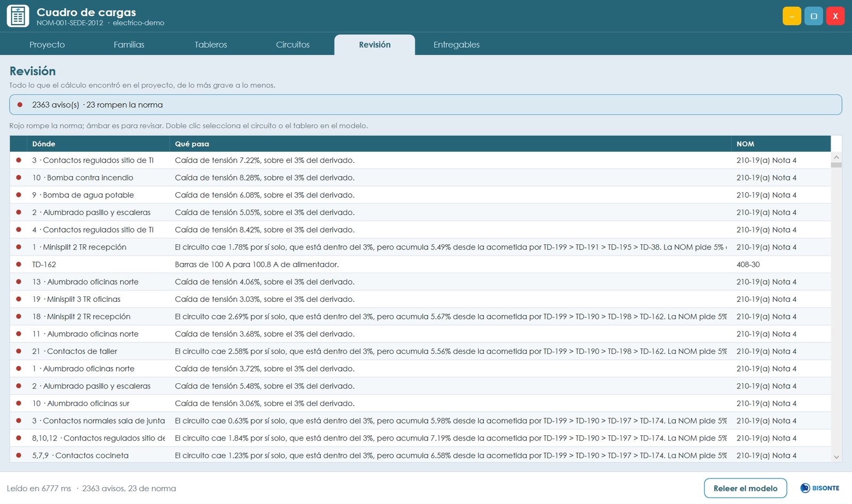The image size is (852, 504).
Task: Switch to the Familias tab
Action: click(129, 45)
